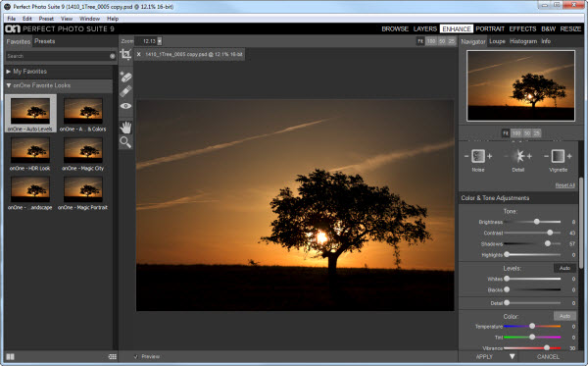Screen dimensions: 588x366
Task: Click the Noise reduction icon
Action: (x=478, y=156)
